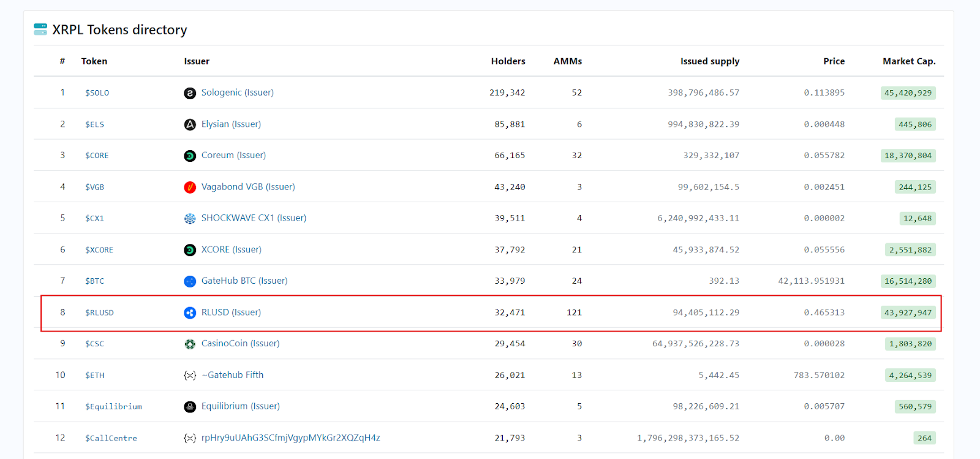Click the 16,514,280 market cap badge
Screen dimensions: 980x459
click(x=908, y=281)
